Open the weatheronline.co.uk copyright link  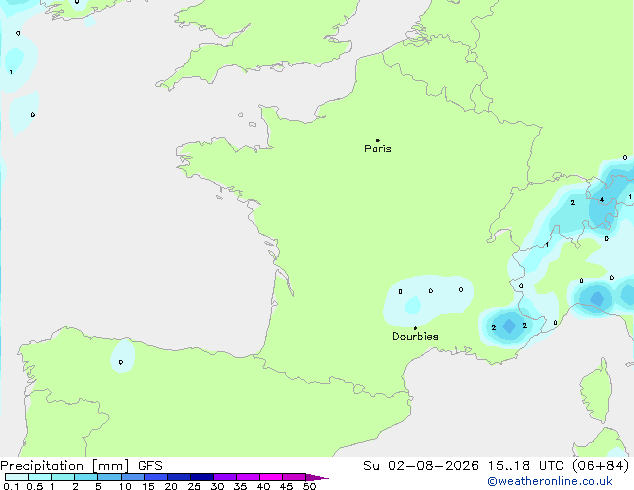tap(550, 481)
